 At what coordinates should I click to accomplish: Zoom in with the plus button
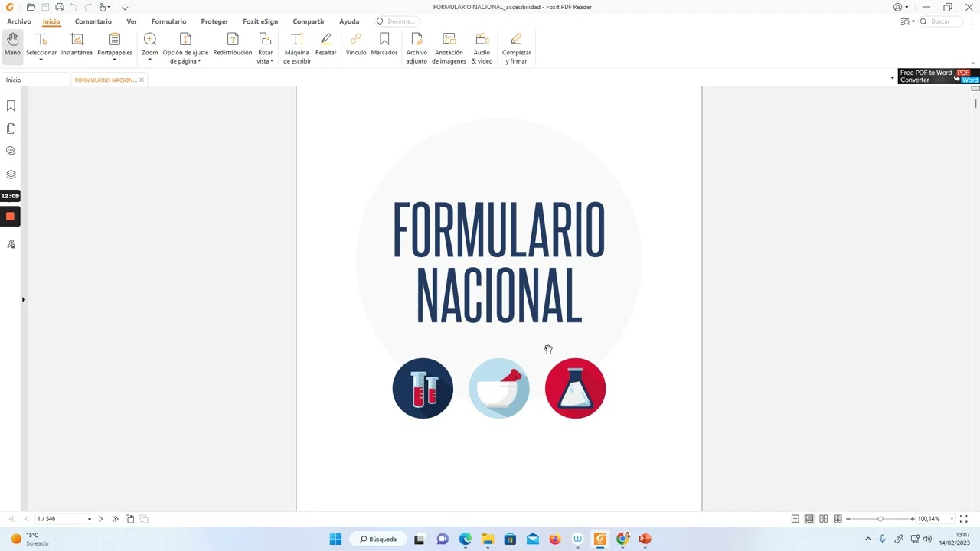coord(913,519)
